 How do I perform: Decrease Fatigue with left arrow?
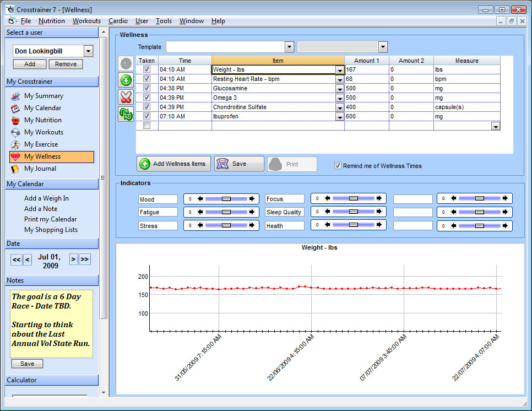(200, 212)
